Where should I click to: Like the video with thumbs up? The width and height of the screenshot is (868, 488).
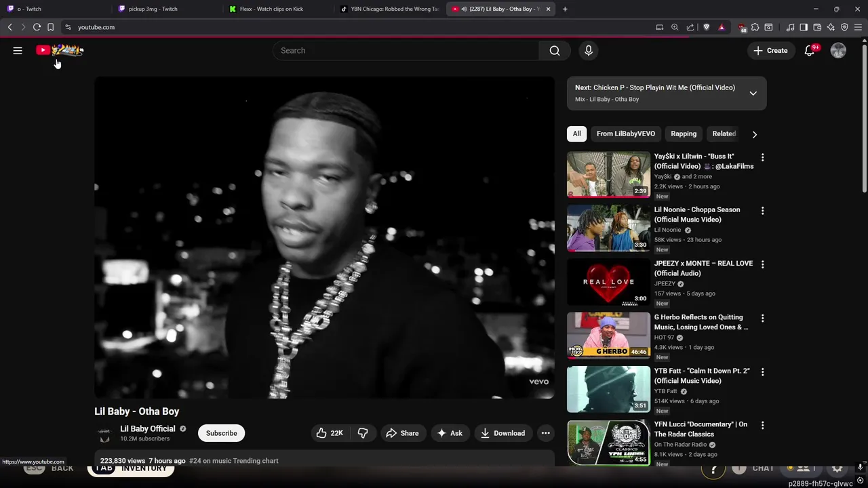pos(330,433)
